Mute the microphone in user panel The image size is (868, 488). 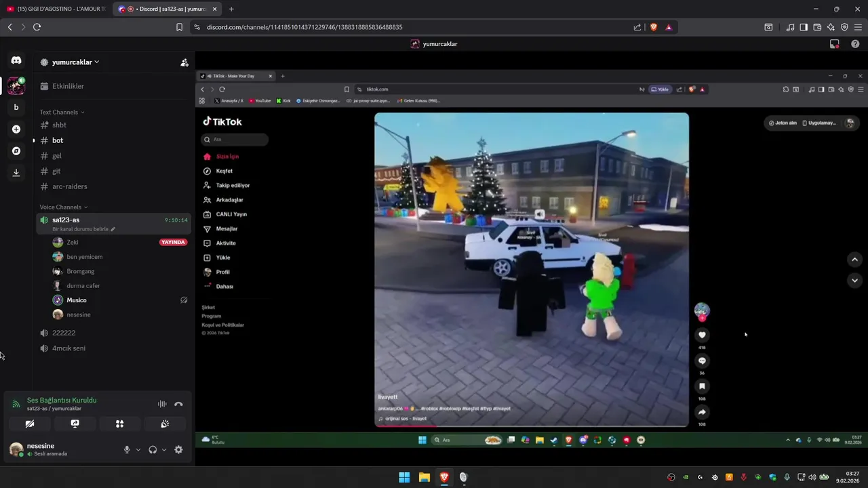click(x=127, y=449)
